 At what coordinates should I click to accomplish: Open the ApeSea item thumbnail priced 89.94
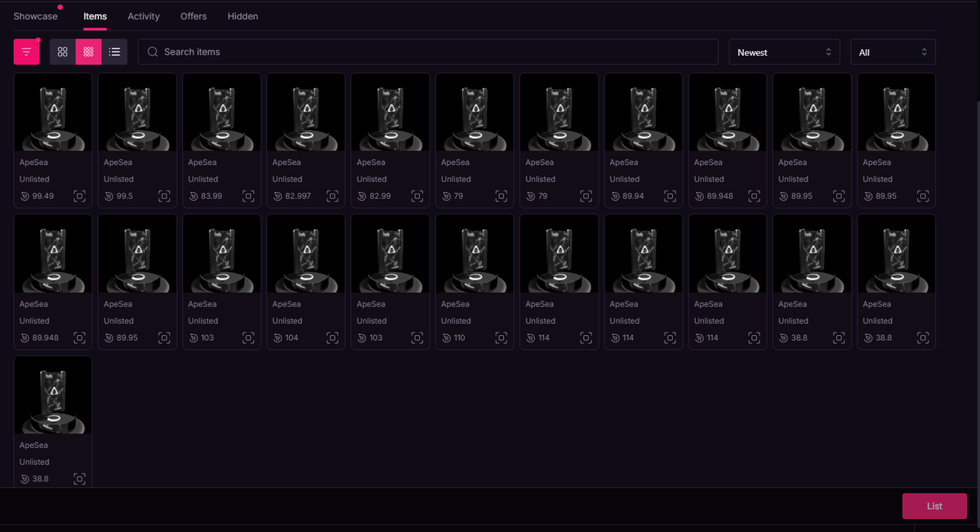click(x=644, y=112)
